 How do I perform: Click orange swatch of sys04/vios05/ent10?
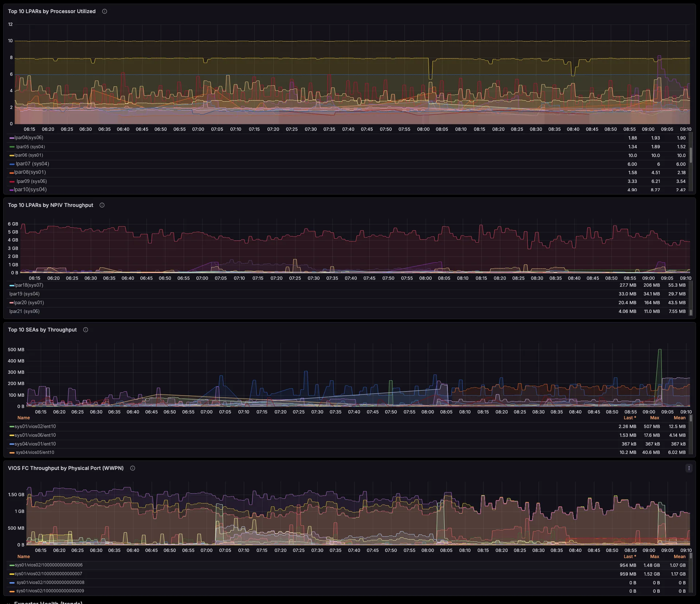click(x=12, y=452)
